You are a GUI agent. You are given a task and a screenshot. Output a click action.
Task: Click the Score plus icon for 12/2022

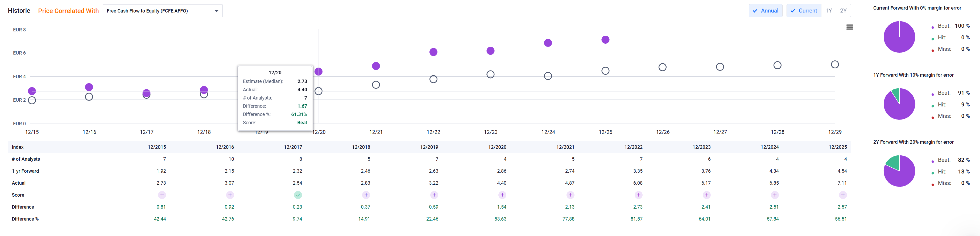[639, 195]
